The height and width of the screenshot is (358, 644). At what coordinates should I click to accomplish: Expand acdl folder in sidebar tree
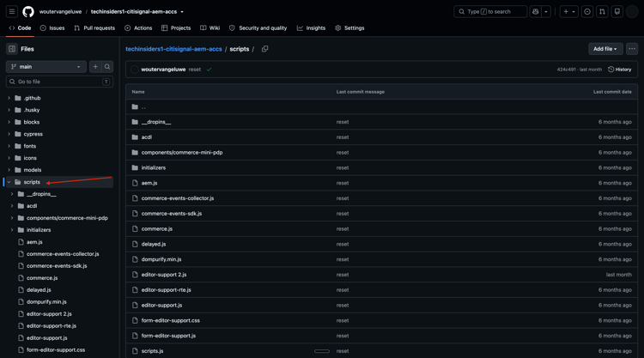coord(12,206)
